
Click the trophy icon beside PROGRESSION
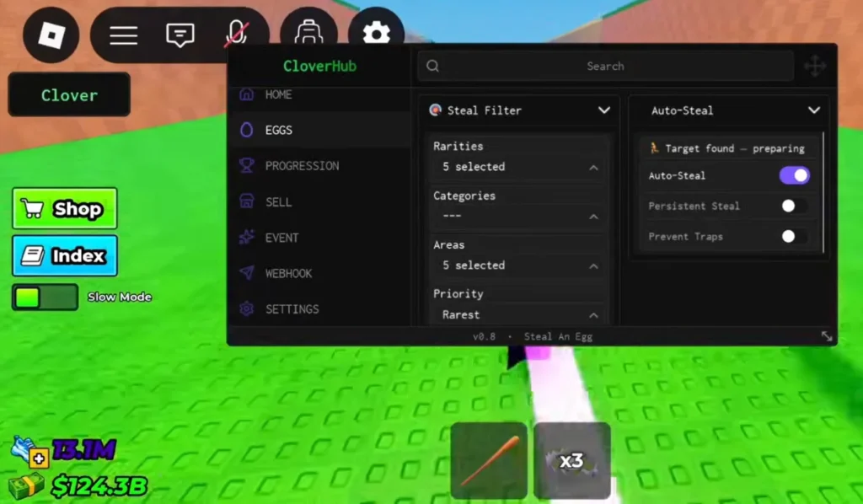click(x=247, y=165)
